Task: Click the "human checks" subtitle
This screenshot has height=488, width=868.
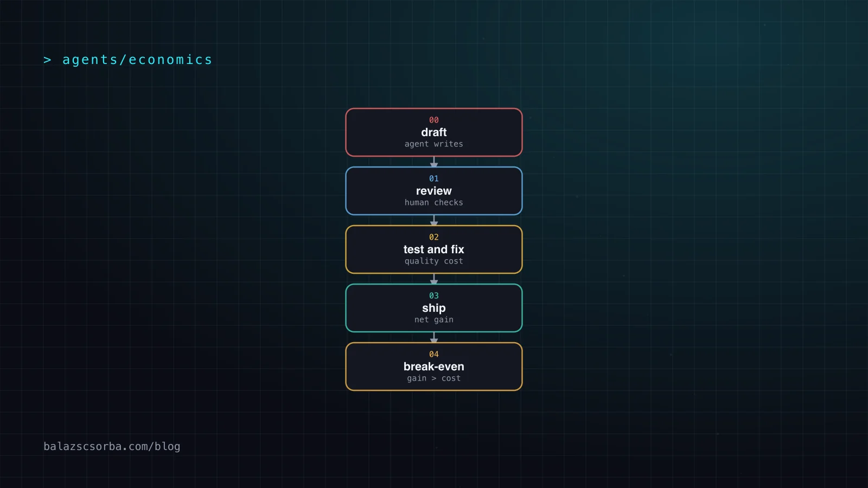Action: (x=434, y=203)
